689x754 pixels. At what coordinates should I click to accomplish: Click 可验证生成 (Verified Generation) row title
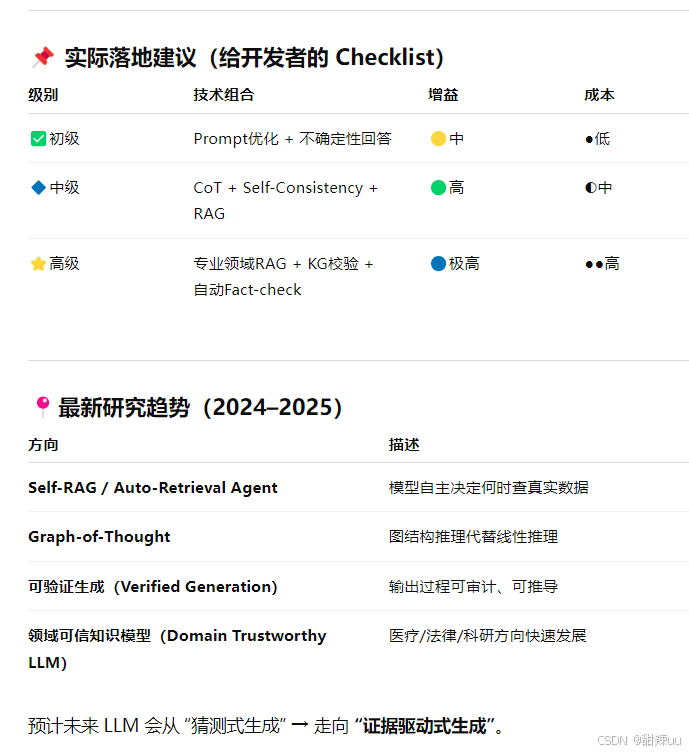(x=153, y=587)
